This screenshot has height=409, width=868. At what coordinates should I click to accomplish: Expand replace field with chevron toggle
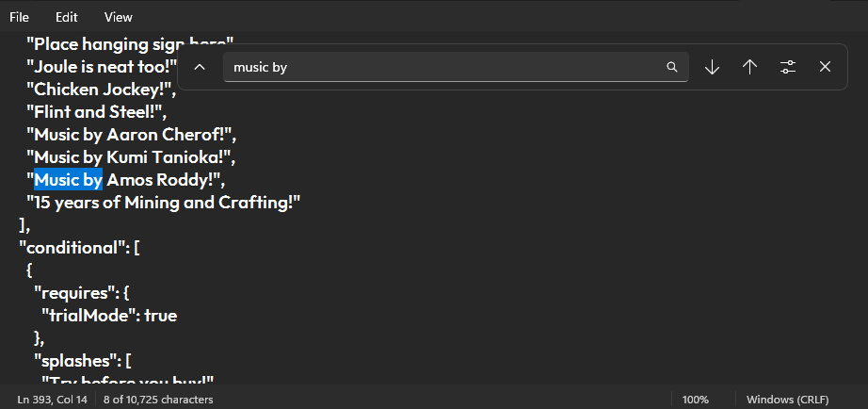[199, 67]
